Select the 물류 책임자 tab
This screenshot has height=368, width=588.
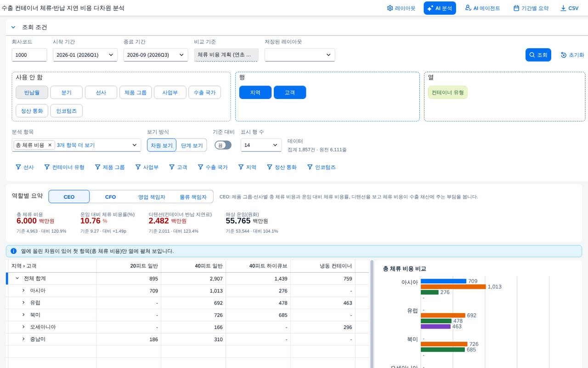click(x=193, y=197)
